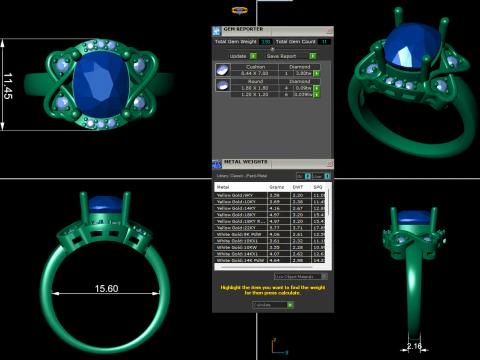
Task: Click the Metal column header
Action: coord(240,187)
